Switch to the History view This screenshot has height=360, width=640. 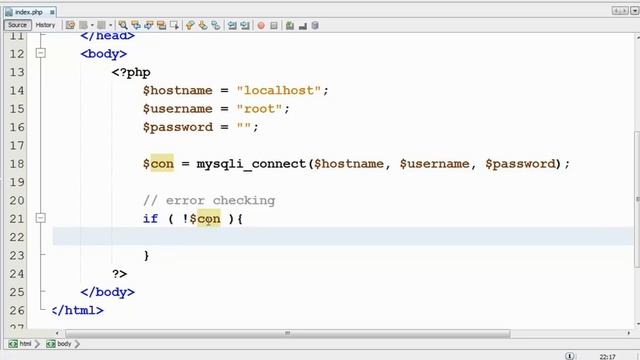click(x=45, y=25)
